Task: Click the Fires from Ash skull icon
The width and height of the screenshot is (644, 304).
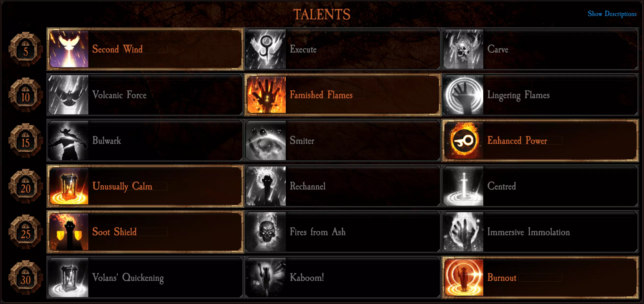Action: pos(266,232)
